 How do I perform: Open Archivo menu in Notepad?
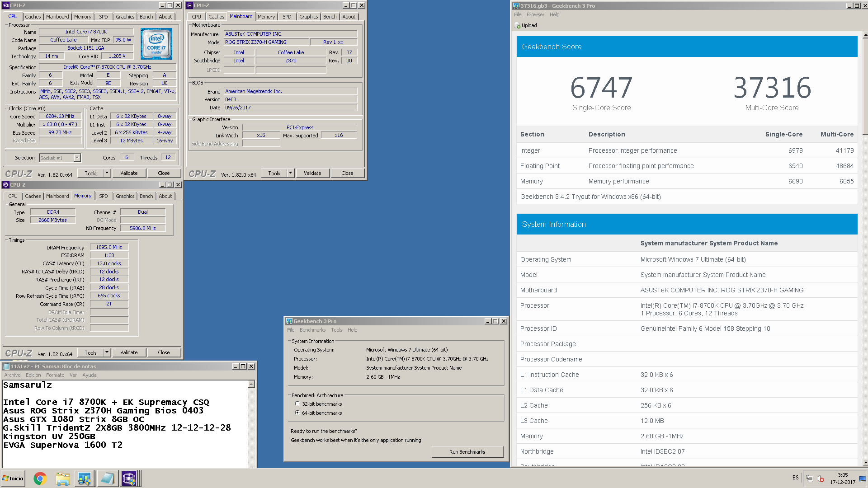[12, 375]
